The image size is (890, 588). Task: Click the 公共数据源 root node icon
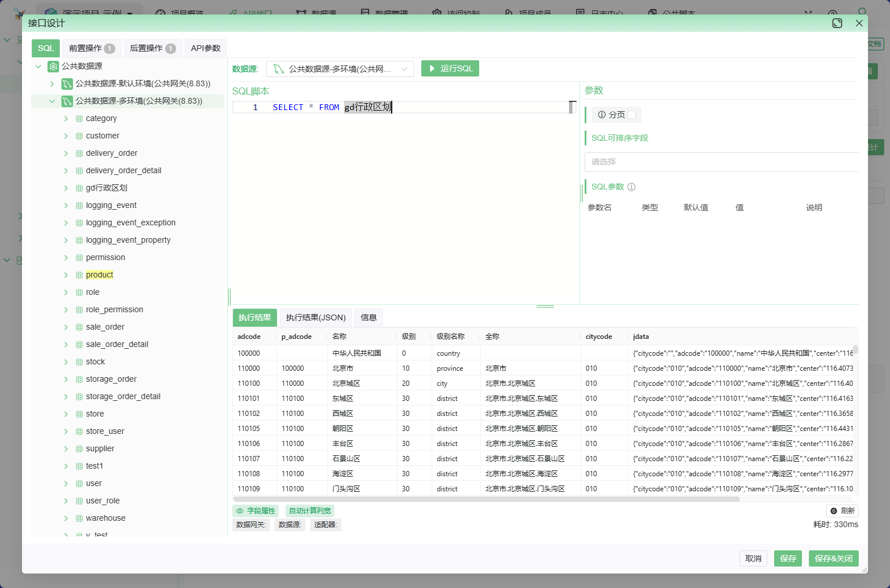tap(53, 67)
